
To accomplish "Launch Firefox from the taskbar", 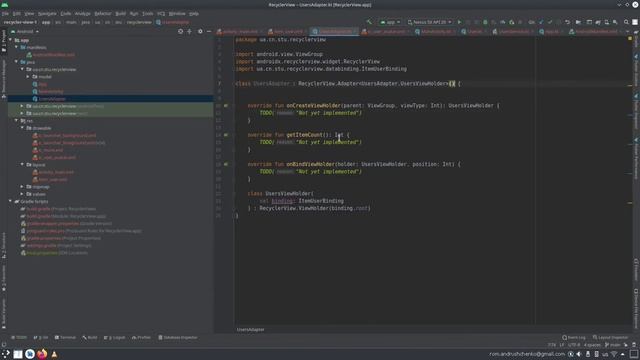I will tap(42, 354).
